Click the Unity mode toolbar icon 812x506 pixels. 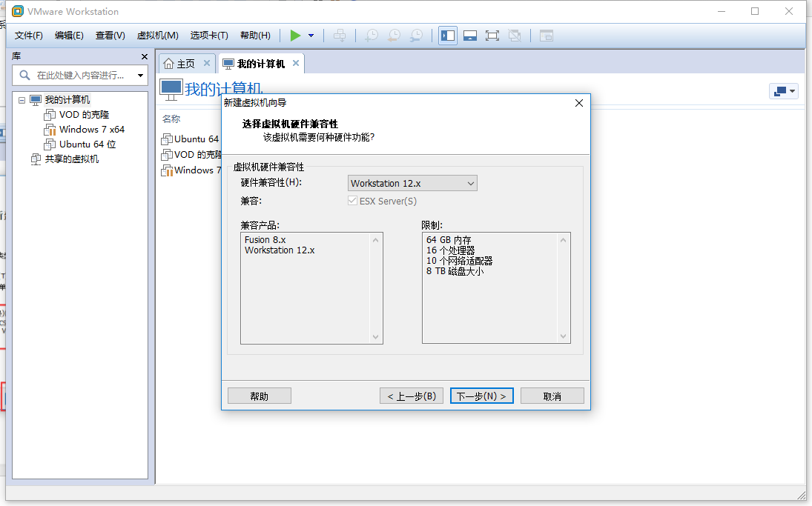[515, 36]
